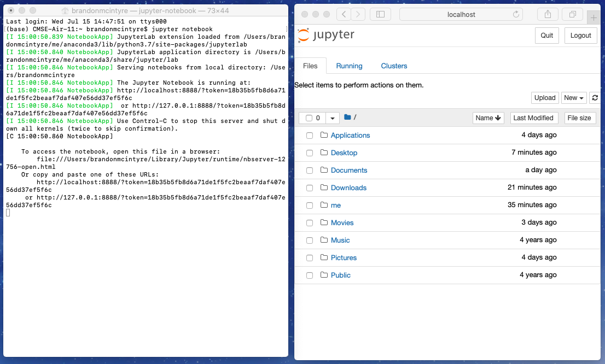The image size is (605, 364).
Task: Log out with the Logout button
Action: pyautogui.click(x=581, y=36)
